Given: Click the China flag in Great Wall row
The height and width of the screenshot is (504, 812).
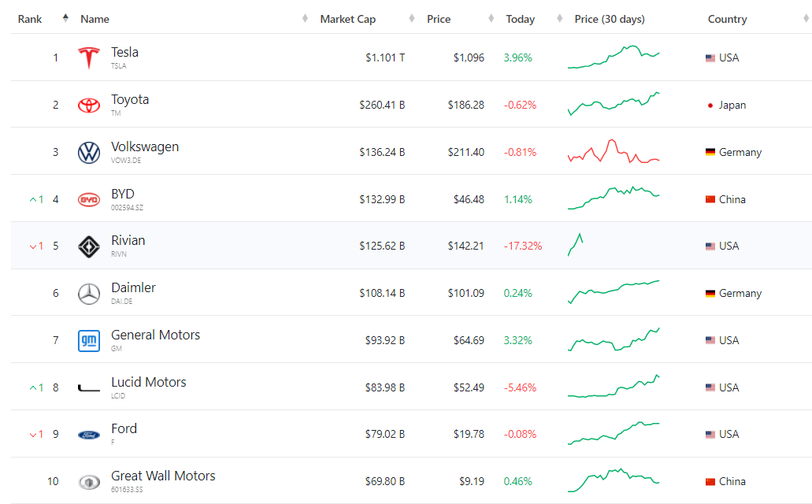Looking at the screenshot, I should coord(710,481).
